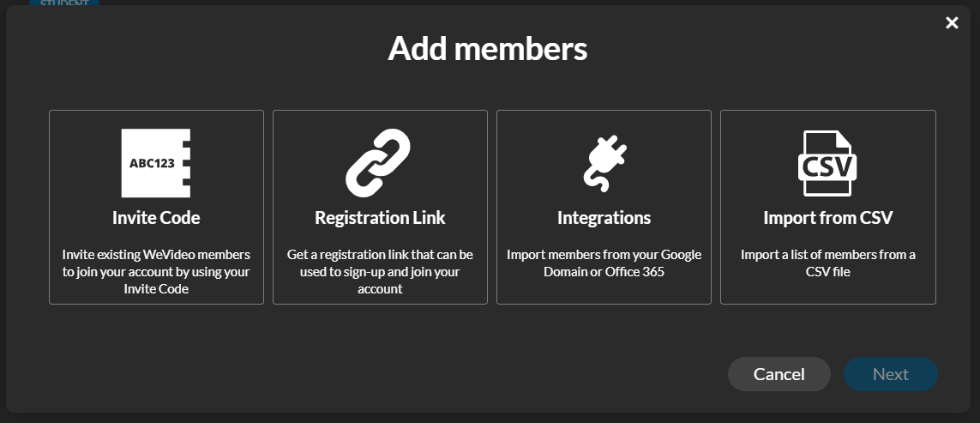Pick the Invite Code option card
Image resolution: width=980 pixels, height=423 pixels.
pos(156,207)
